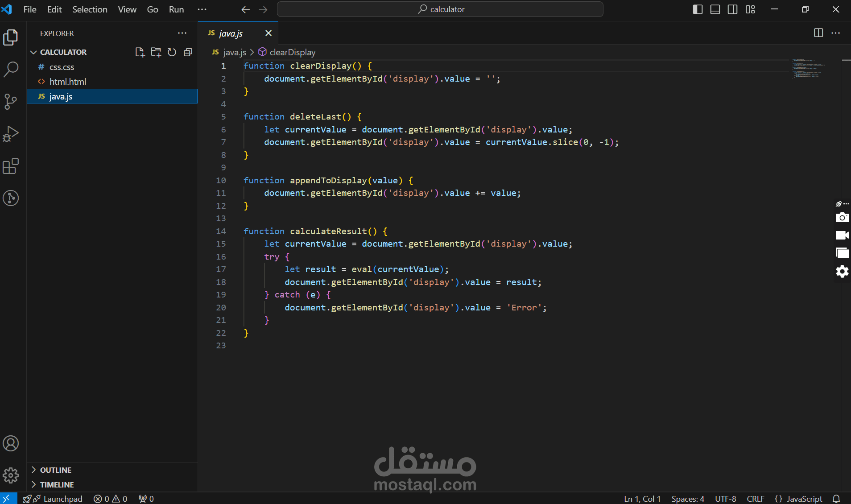Screen dimensions: 851x504
Task: Select java.js in the Explorer
Action: (x=112, y=96)
